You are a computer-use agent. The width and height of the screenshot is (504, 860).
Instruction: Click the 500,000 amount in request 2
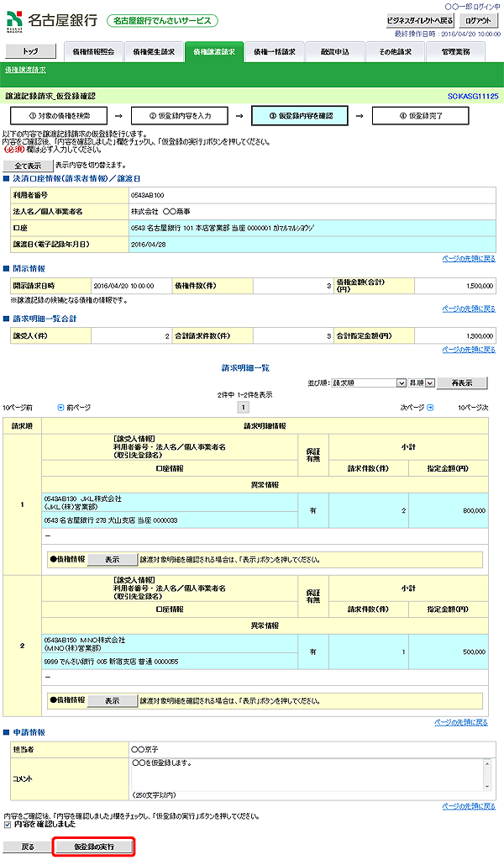pyautogui.click(x=475, y=652)
